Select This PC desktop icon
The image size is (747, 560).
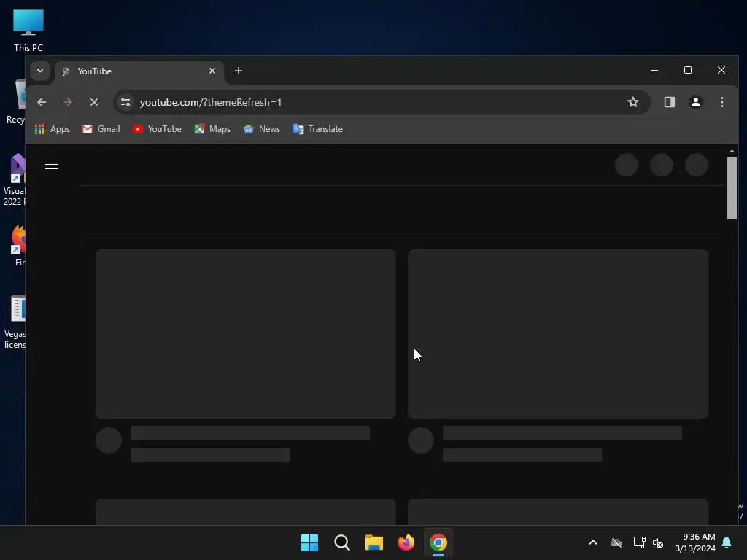point(28,31)
